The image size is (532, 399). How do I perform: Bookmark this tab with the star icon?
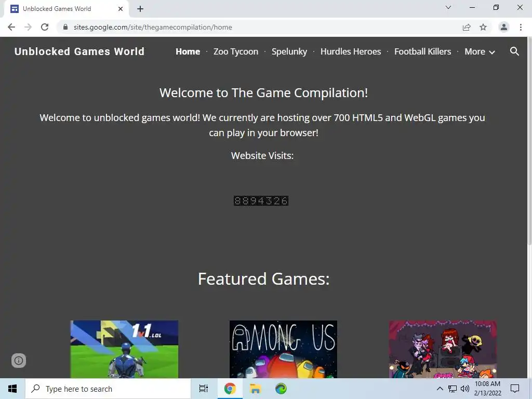click(483, 27)
